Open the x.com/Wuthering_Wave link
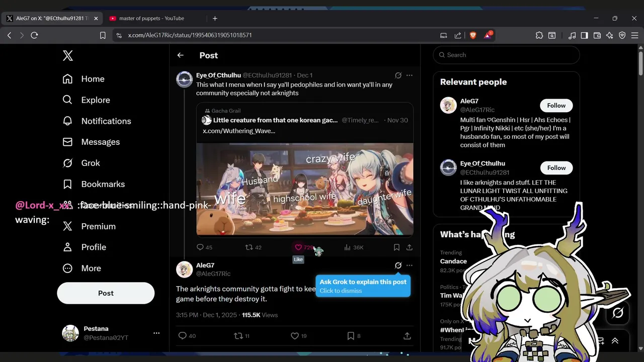 (239, 131)
